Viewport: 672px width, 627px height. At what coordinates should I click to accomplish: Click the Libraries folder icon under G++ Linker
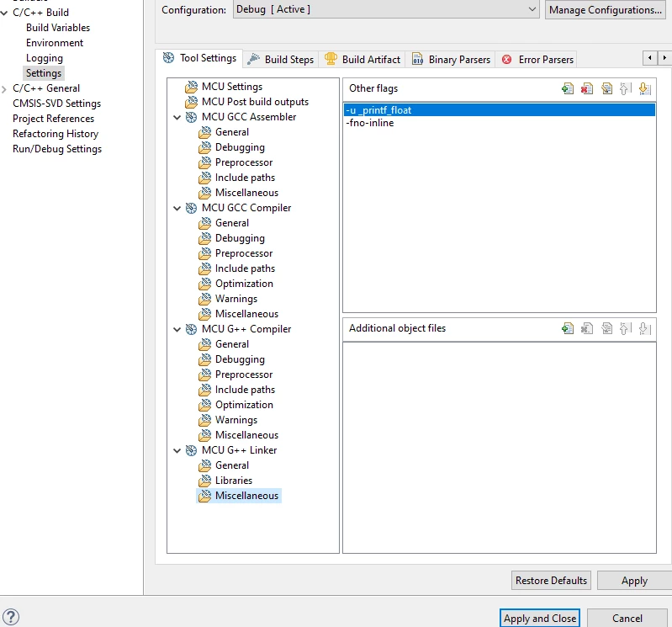point(205,481)
